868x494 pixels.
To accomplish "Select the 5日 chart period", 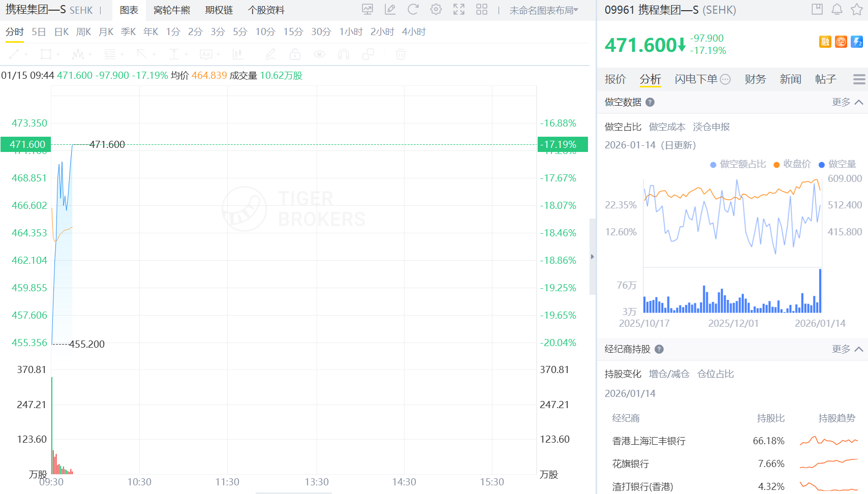I will pos(38,32).
